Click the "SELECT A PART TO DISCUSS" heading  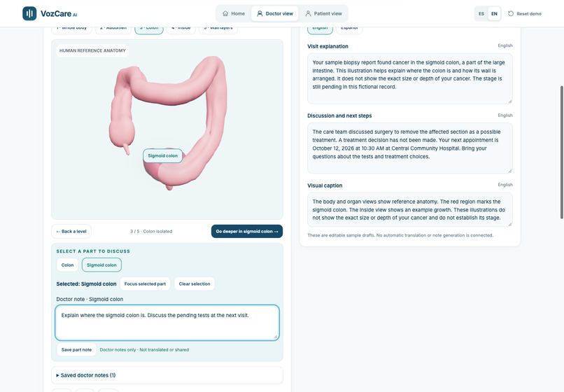(93, 251)
